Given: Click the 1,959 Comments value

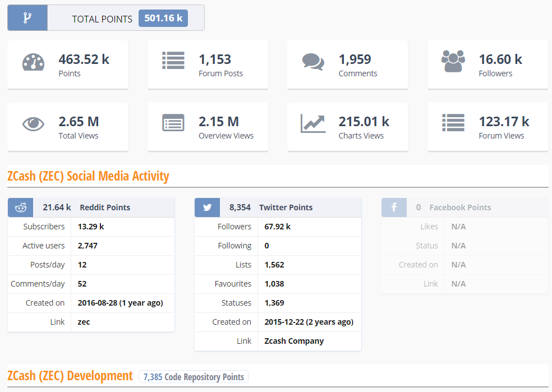Looking at the screenshot, I should click(355, 59).
